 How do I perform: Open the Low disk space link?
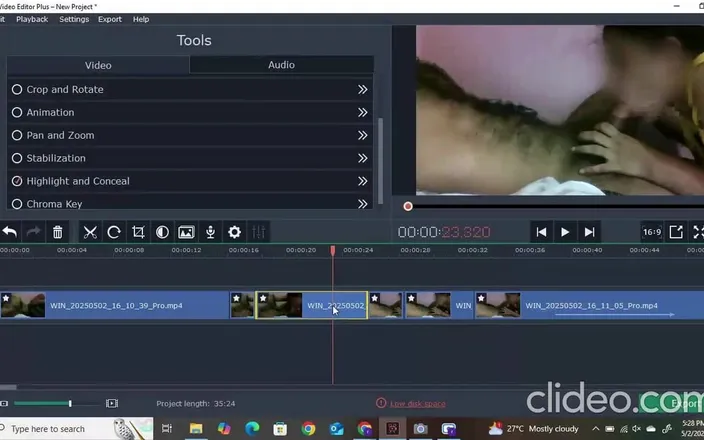point(418,404)
